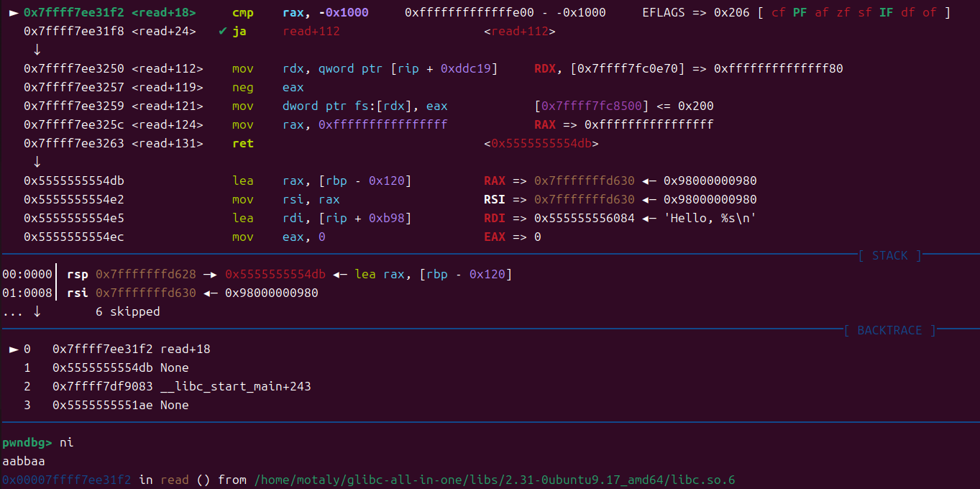
Task: Select the ret instruction mnemonic
Action: click(x=242, y=144)
